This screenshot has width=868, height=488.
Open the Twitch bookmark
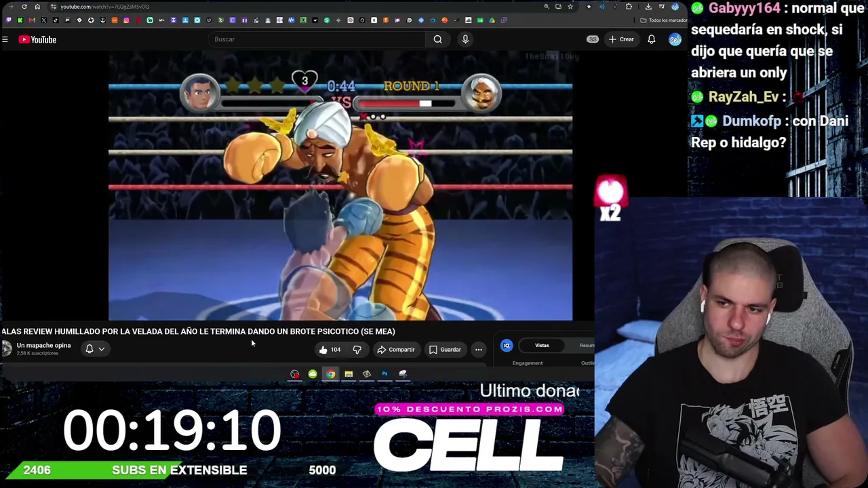click(8, 20)
